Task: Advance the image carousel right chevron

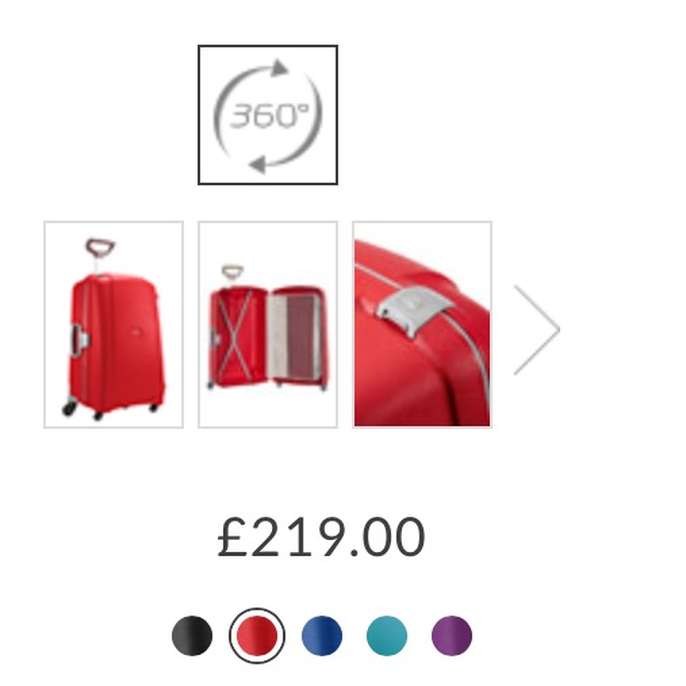Action: coord(536,330)
